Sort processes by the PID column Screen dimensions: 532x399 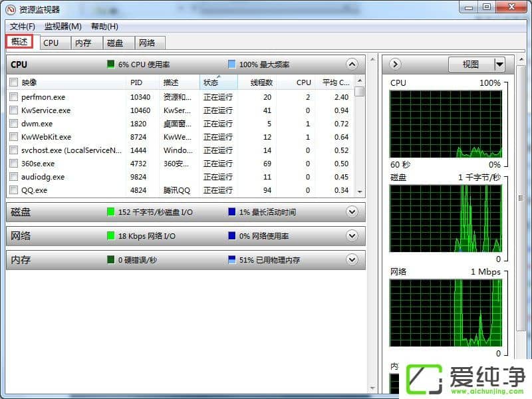(138, 82)
